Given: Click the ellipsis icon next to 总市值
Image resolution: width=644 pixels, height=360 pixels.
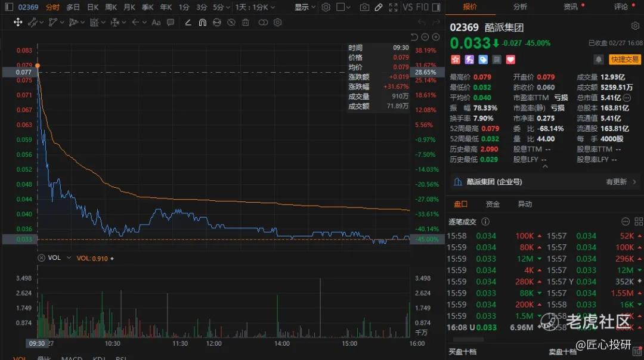Looking at the screenshot, I should pos(627,98).
